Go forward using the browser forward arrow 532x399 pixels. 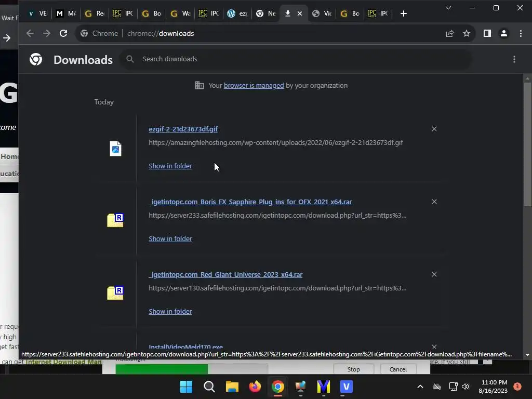point(46,33)
